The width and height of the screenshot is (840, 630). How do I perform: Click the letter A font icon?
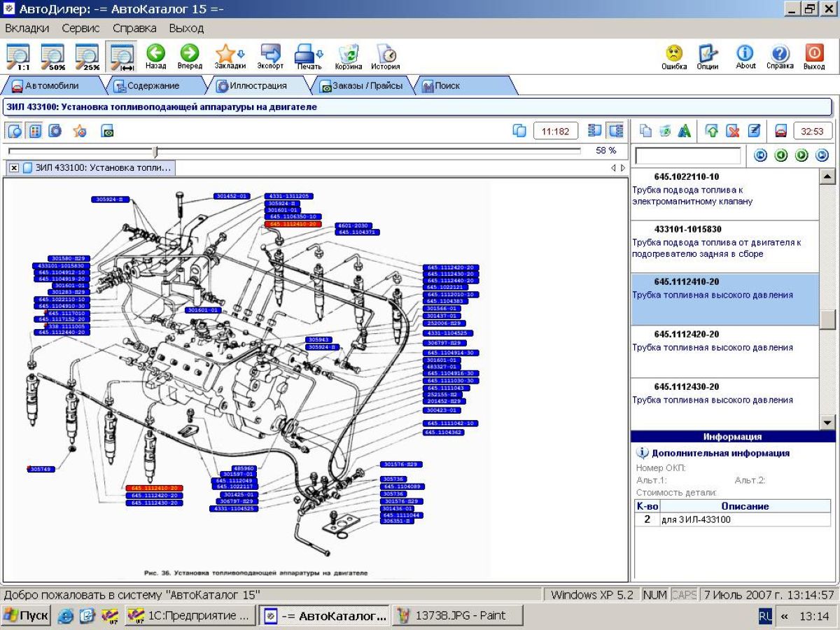tap(685, 131)
